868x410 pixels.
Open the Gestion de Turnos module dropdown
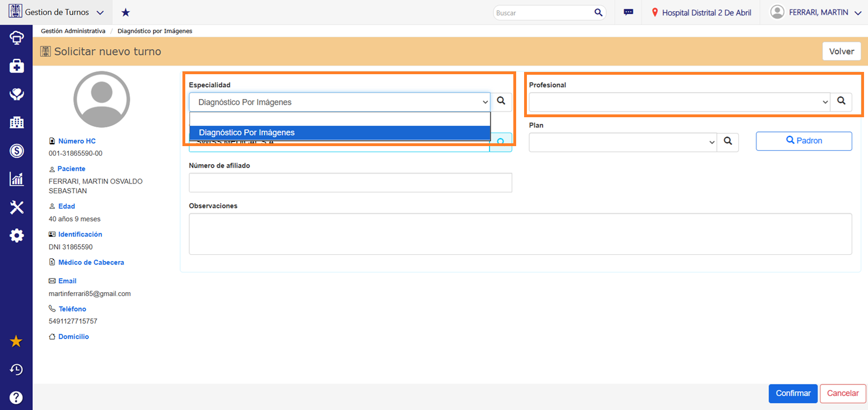coord(56,12)
